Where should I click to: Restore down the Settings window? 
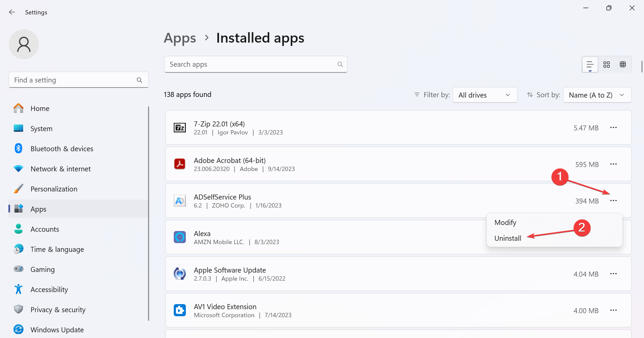tap(609, 8)
